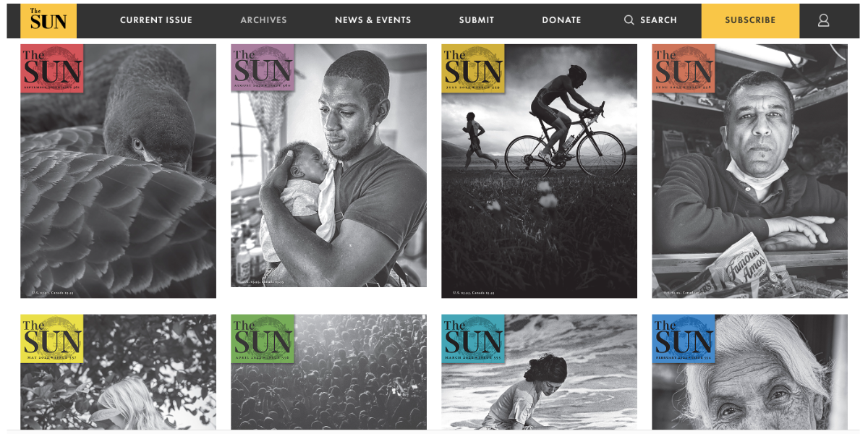Click the purple Sun badge on August cover

(x=263, y=69)
